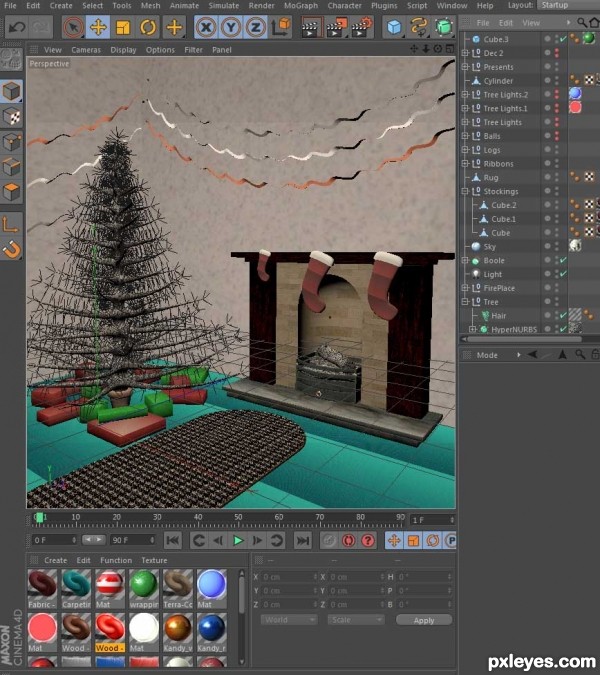
Task: Collapse the Tree group
Action: click(x=465, y=302)
